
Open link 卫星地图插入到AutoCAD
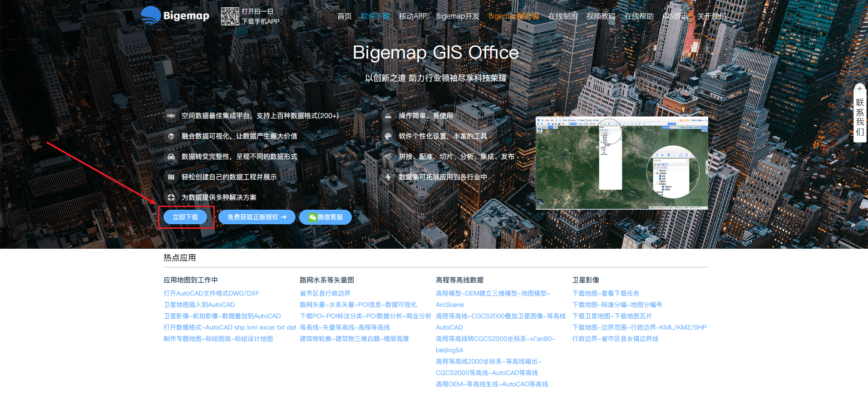(x=199, y=305)
